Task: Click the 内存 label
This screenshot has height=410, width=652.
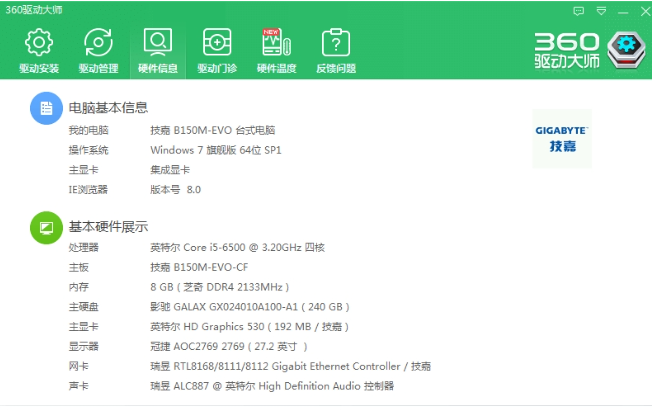Action: pyautogui.click(x=79, y=287)
